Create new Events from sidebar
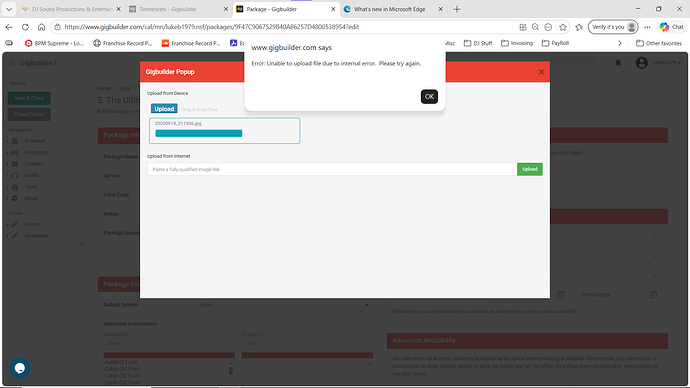Image resolution: width=690 pixels, height=388 pixels. [x=32, y=224]
